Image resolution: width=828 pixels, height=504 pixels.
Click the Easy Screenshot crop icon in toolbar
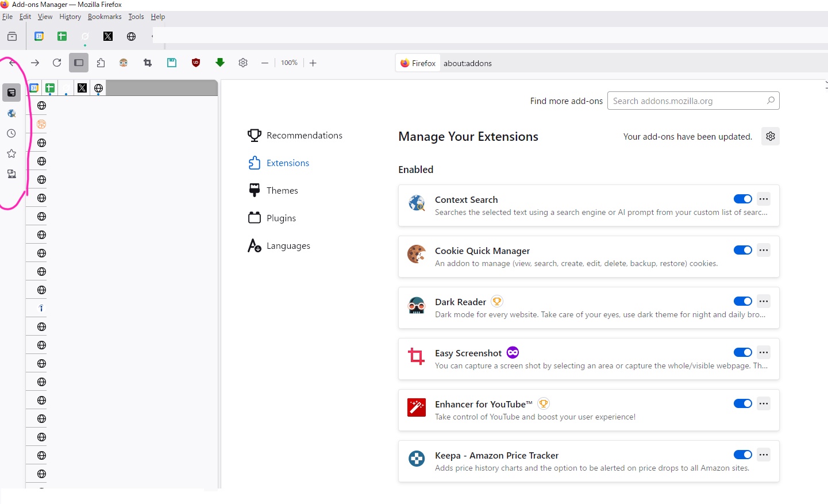(148, 63)
